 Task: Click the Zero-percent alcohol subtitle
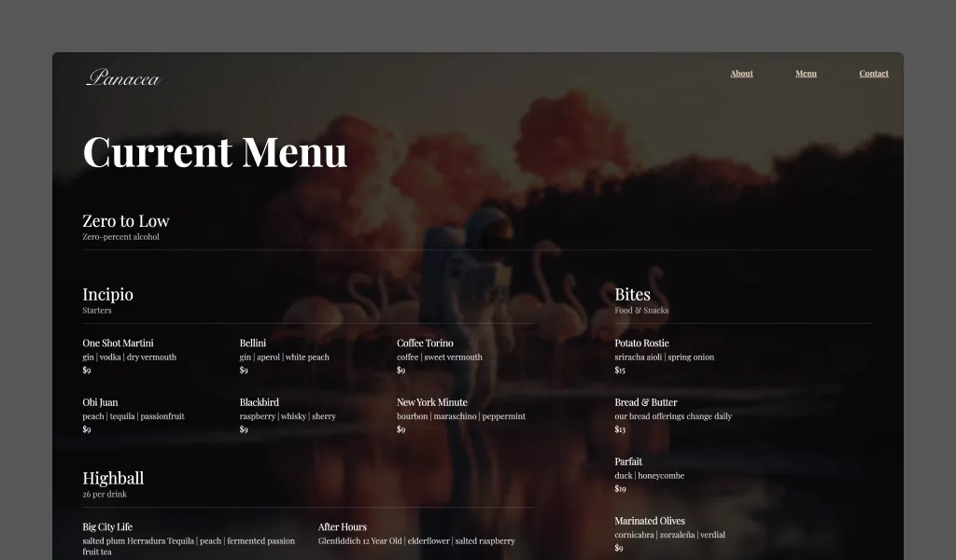point(120,237)
